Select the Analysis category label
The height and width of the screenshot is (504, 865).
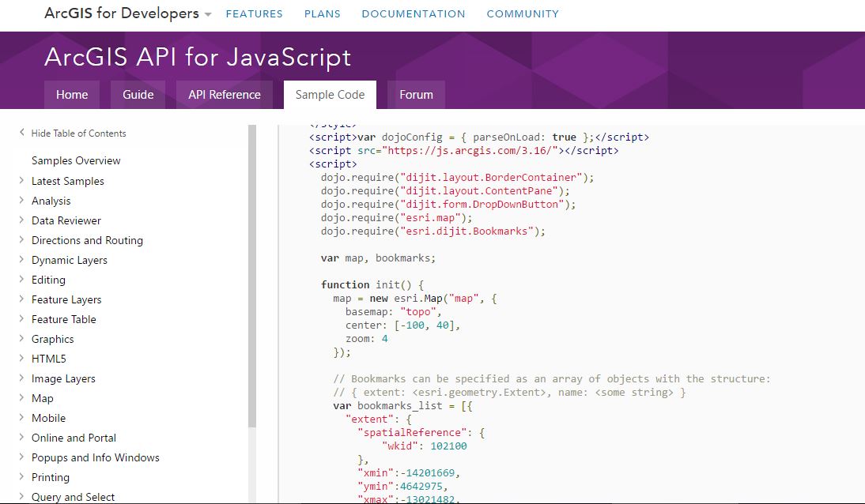tap(51, 201)
